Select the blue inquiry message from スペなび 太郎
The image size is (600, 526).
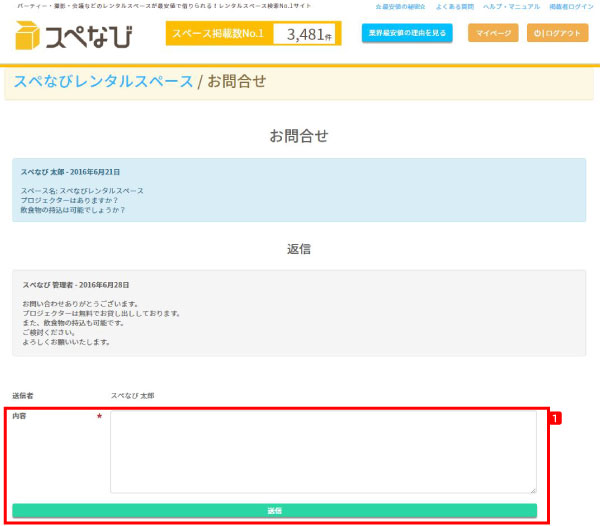click(299, 190)
